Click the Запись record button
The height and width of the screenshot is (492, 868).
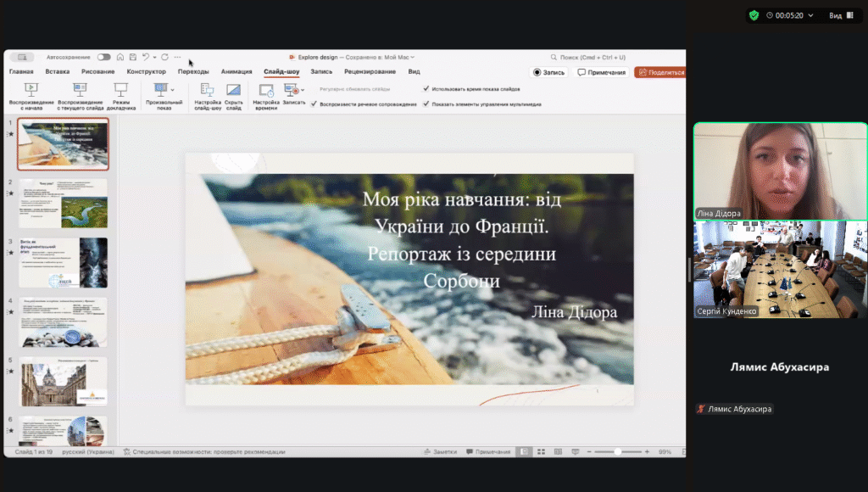click(548, 72)
